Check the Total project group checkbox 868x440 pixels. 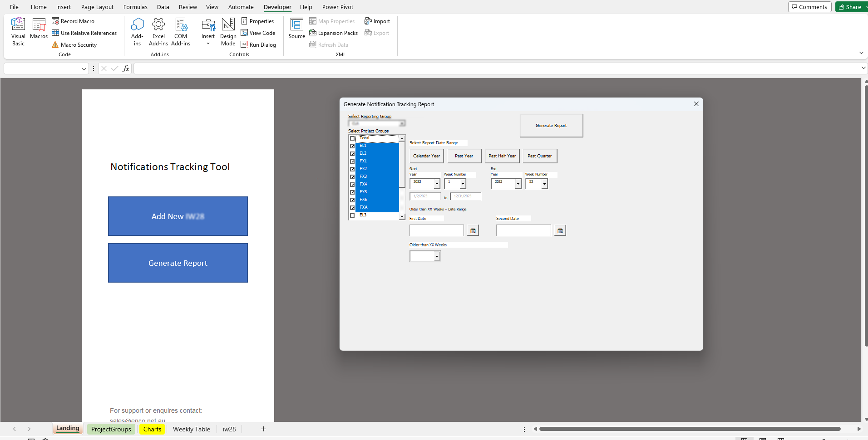352,138
